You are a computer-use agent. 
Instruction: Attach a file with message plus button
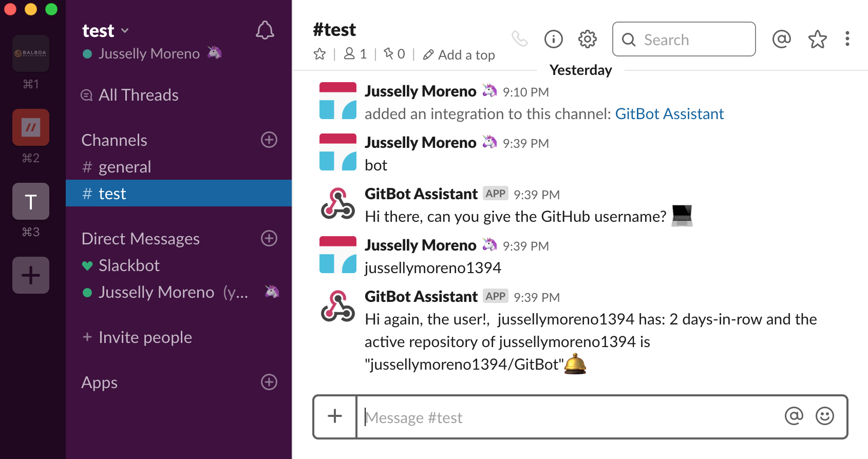click(335, 416)
